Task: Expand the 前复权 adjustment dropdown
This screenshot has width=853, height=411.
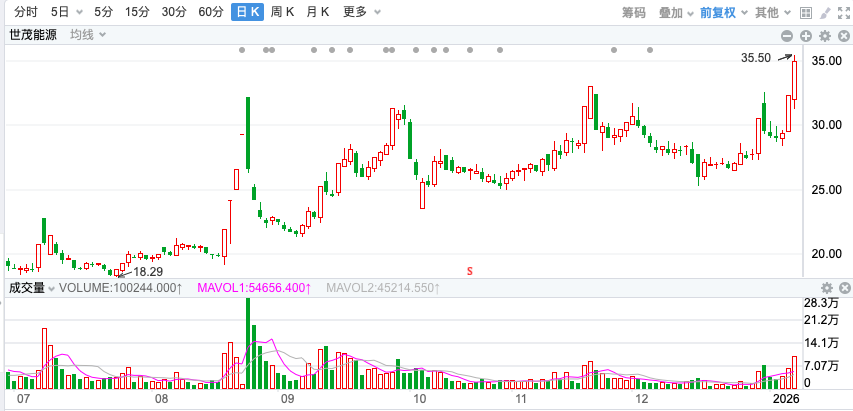Action: (722, 12)
